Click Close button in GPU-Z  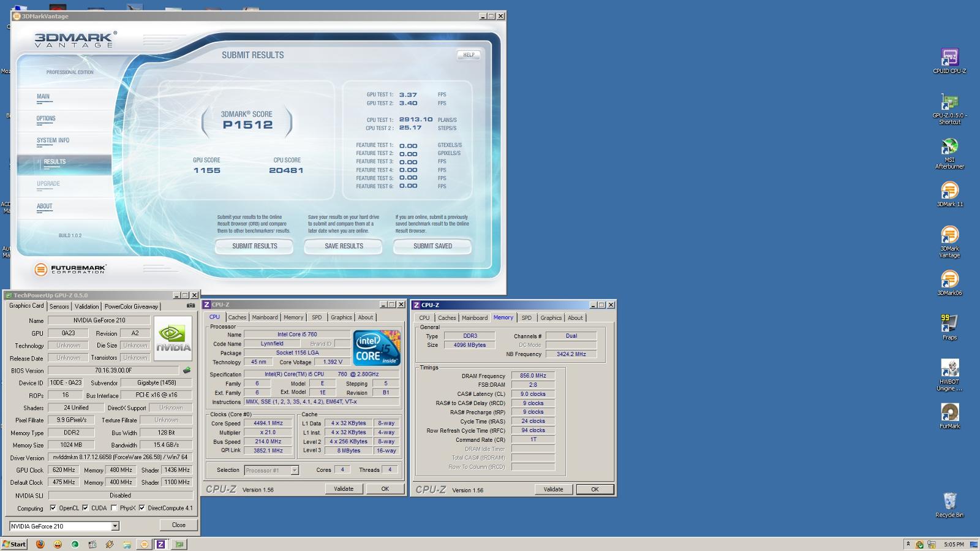[178, 525]
